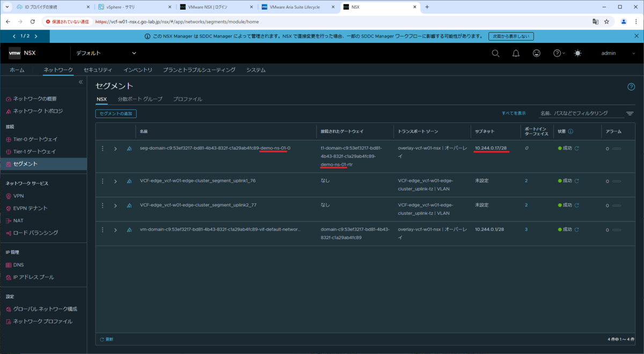Focus the 名前、パスなどでフィルタリング filter field
Viewport: 644px width, 354px height.
pyautogui.click(x=581, y=113)
